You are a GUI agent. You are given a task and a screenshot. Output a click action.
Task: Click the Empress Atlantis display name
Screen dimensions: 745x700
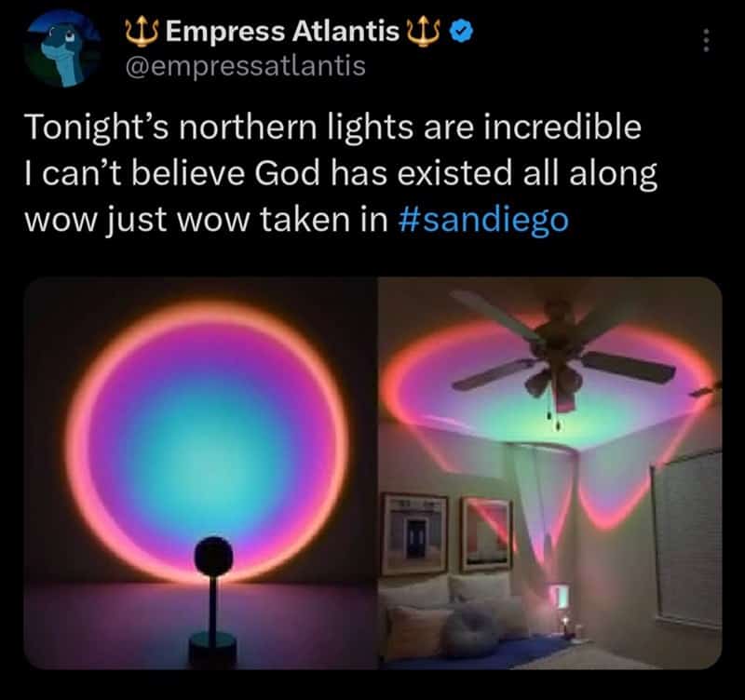point(283,33)
